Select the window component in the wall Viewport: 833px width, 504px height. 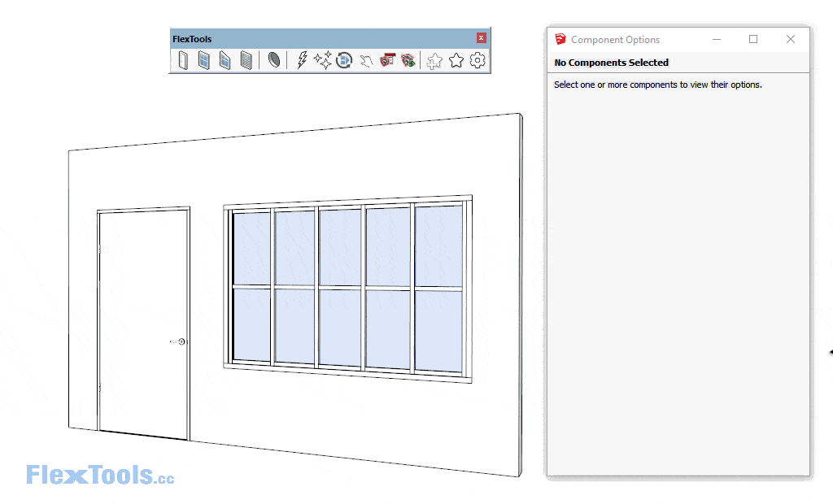coord(347,289)
